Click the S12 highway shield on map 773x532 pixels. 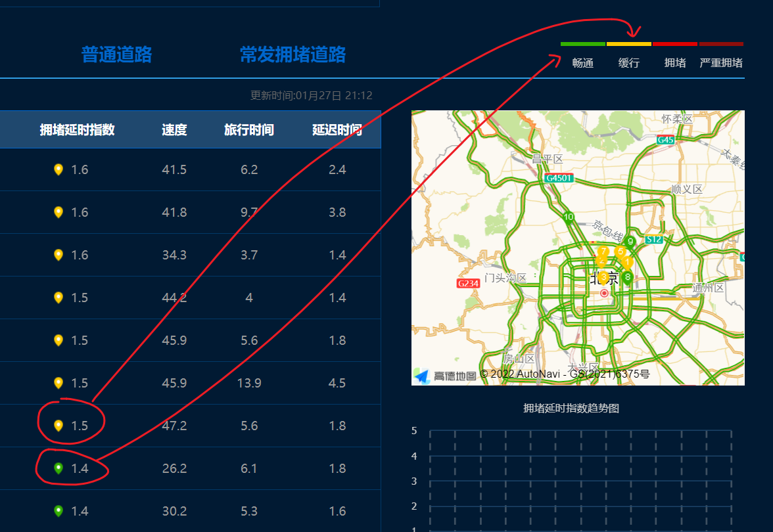tap(653, 239)
